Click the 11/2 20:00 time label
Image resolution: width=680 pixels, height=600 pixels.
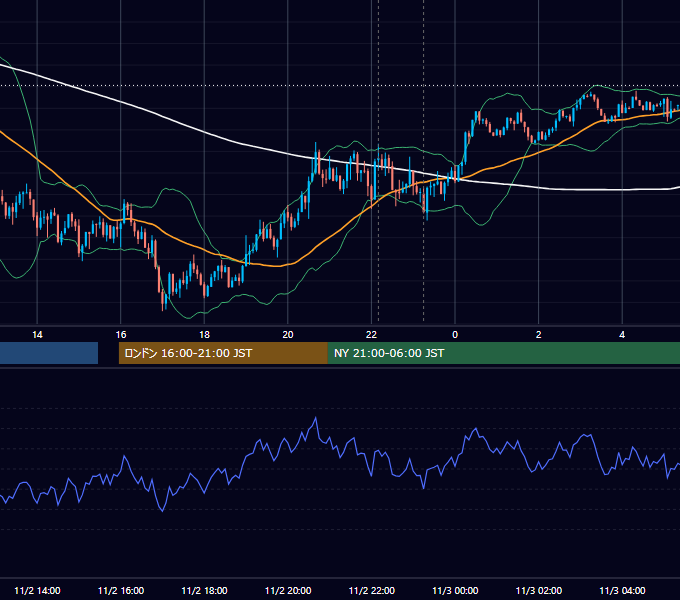pyautogui.click(x=288, y=590)
